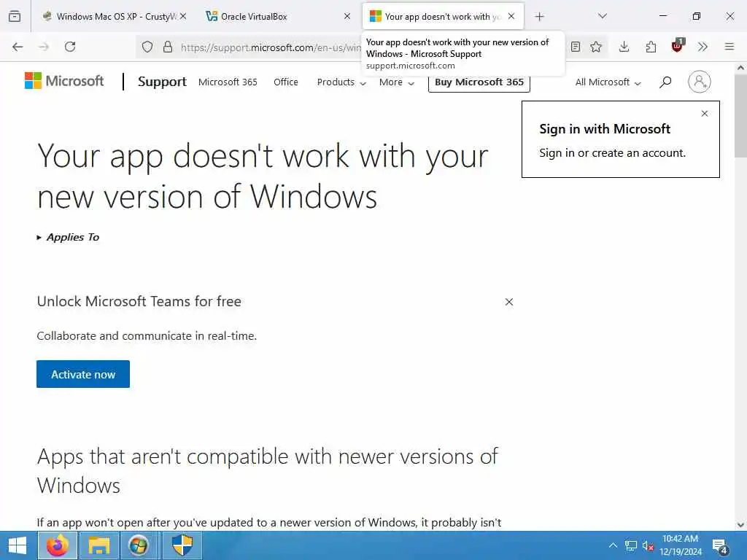Viewport: 747px width, 560px height.
Task: Click Unlock Microsoft Teams for free text
Action: (139, 301)
